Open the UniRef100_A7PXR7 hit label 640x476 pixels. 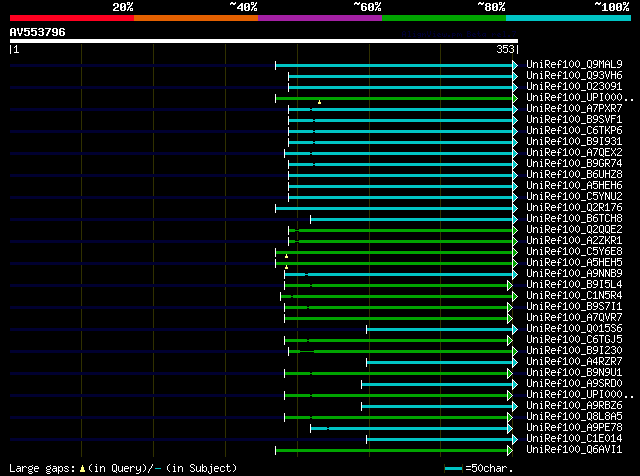[574, 109]
